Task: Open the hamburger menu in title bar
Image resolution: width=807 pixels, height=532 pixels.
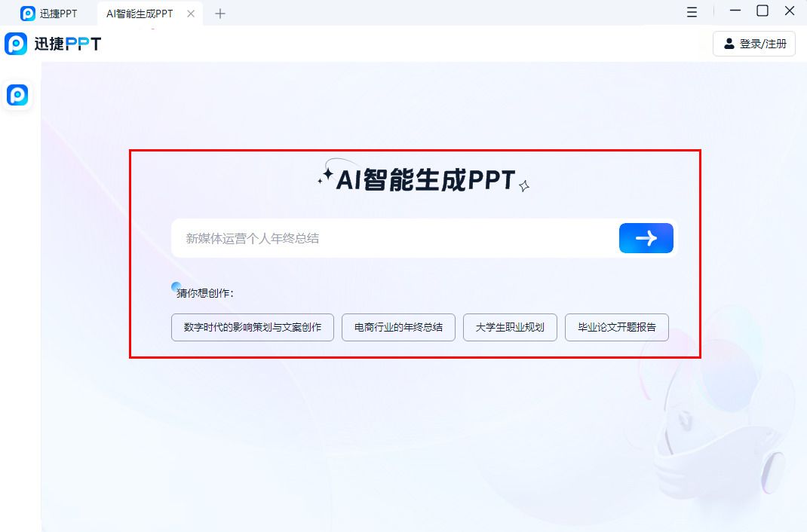Action: pyautogui.click(x=692, y=12)
